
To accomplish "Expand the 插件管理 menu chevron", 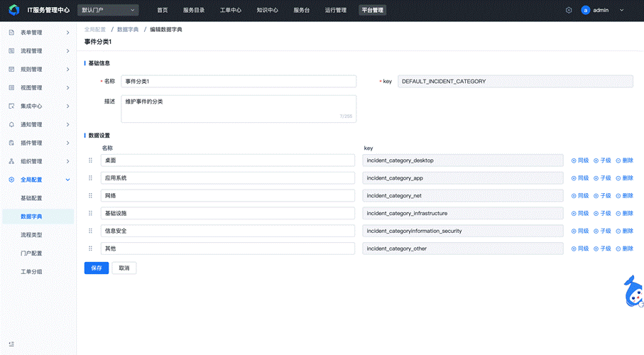I will click(x=67, y=143).
